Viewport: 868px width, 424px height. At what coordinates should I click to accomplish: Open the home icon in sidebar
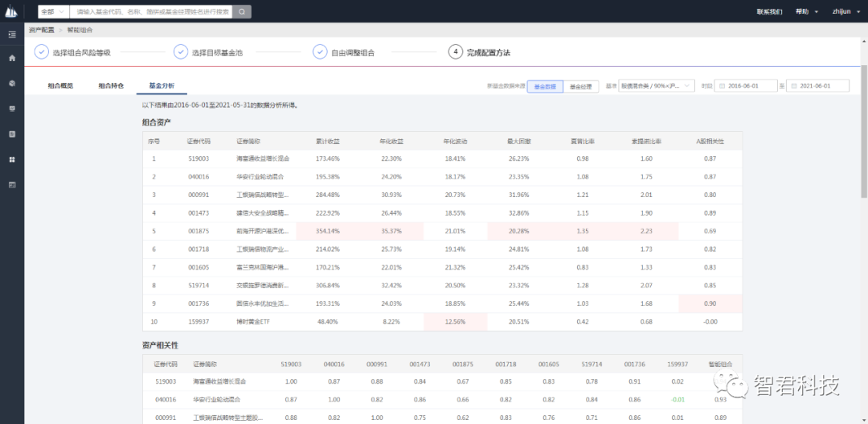pyautogui.click(x=11, y=59)
